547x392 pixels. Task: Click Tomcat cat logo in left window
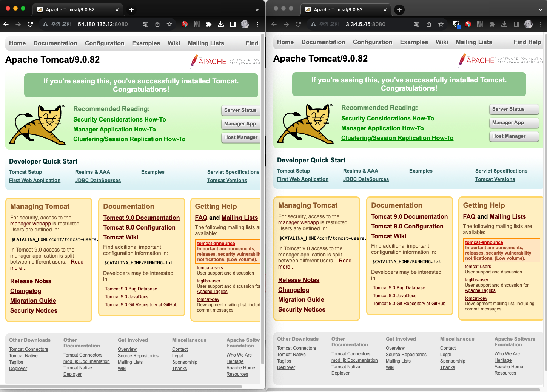(x=37, y=125)
